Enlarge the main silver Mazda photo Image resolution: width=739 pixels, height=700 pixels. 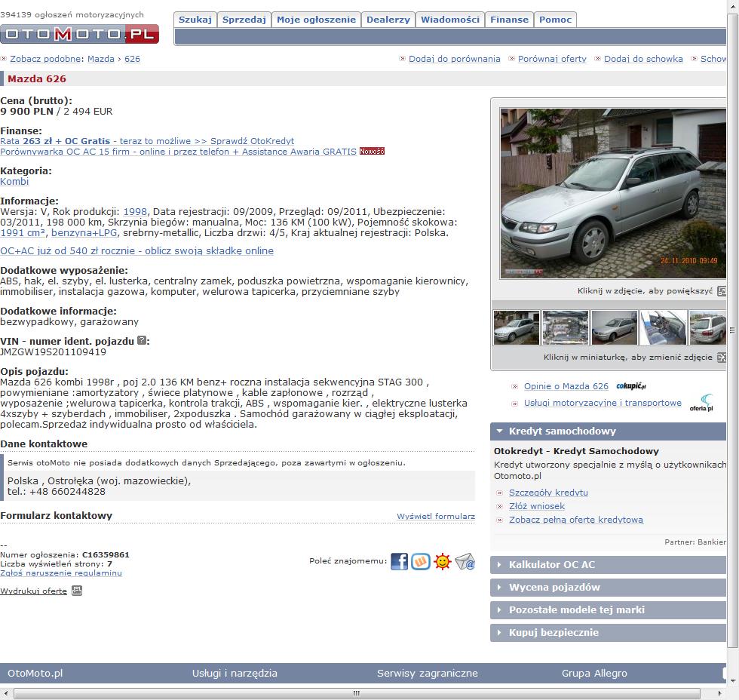click(612, 193)
